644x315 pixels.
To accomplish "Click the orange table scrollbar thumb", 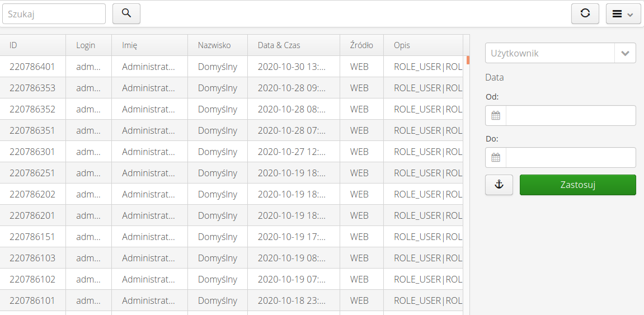I will click(x=468, y=60).
